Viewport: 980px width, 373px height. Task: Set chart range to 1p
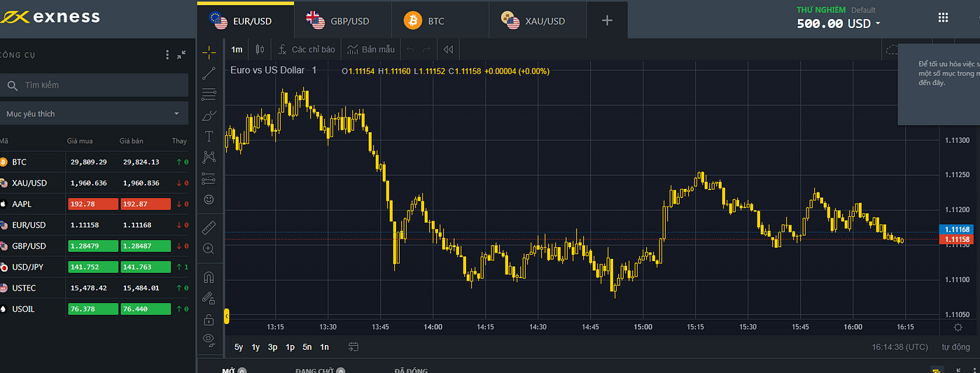coord(290,346)
